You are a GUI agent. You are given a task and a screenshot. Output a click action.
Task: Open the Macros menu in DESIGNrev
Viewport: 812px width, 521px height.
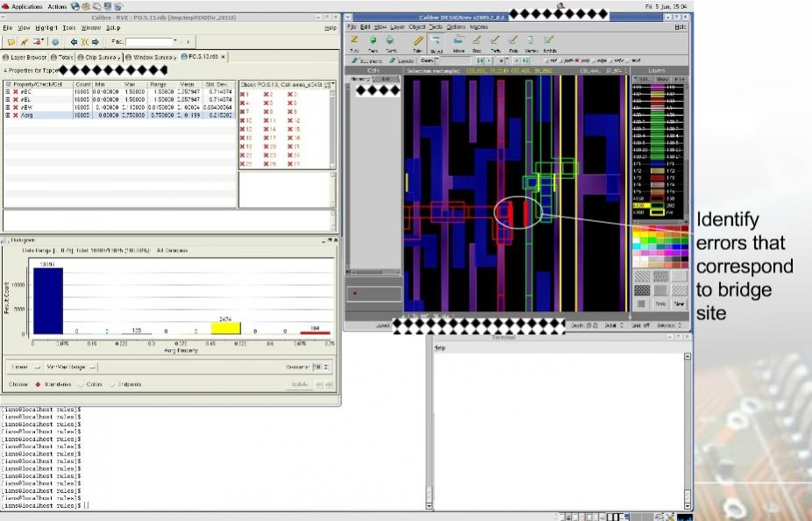click(479, 26)
